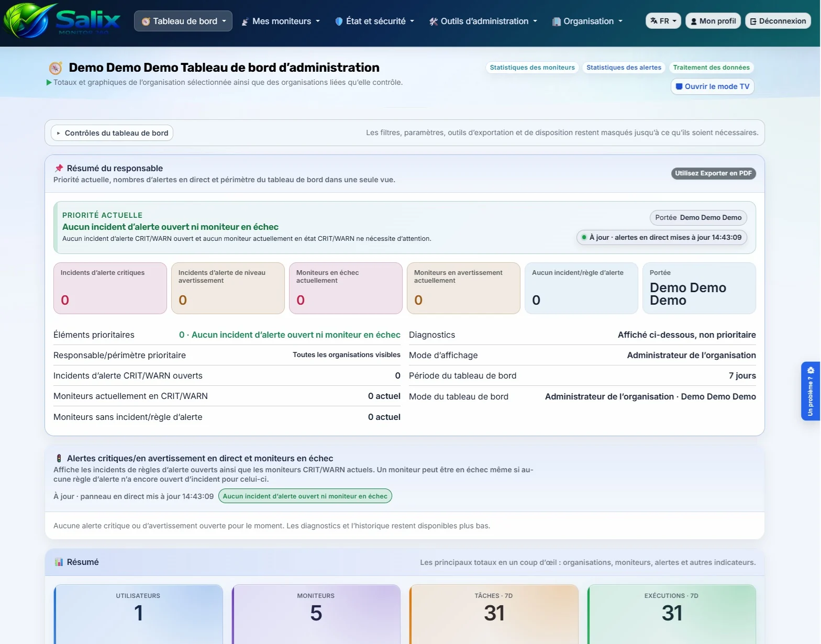Viewport: 821px width, 644px height.
Task: Select the Aucun incident/règle d'alerte card
Action: [x=581, y=288]
